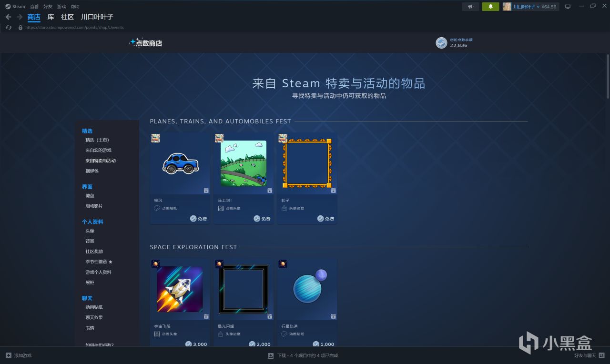Open 社区奖励 in sidebar
610x364 pixels.
(x=94, y=252)
